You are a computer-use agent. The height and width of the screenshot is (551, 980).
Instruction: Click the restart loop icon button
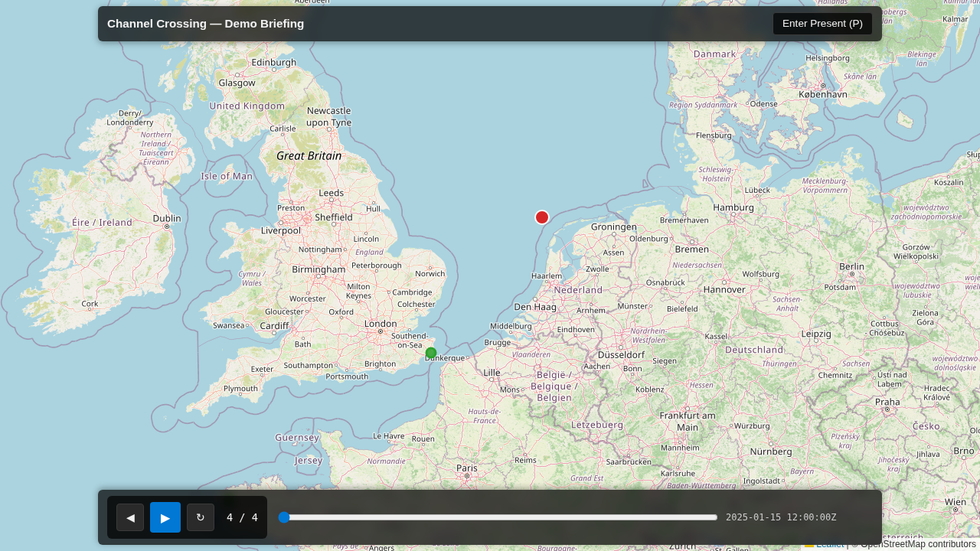pos(201,517)
